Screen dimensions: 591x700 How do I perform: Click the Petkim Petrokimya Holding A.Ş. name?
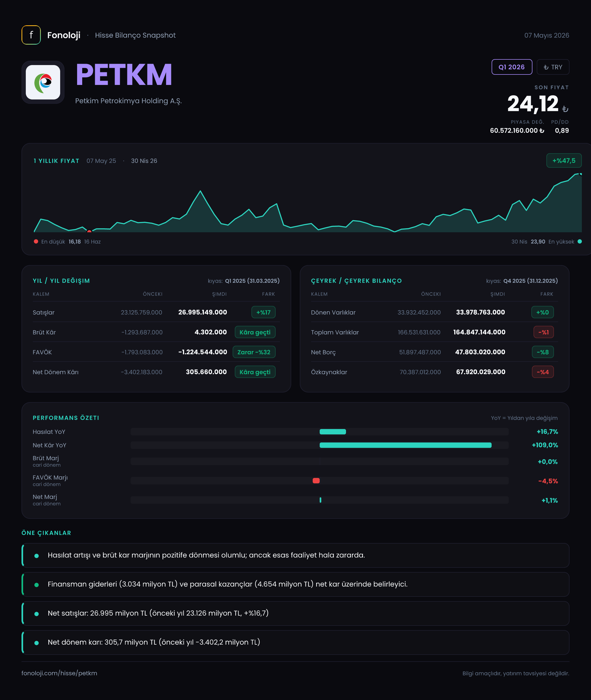[x=128, y=101]
